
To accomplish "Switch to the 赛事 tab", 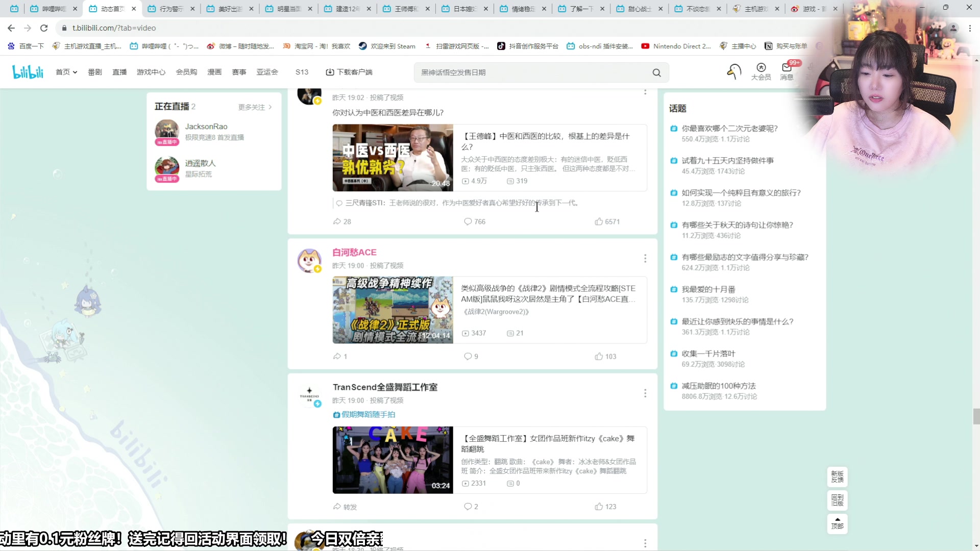I will [x=238, y=72].
